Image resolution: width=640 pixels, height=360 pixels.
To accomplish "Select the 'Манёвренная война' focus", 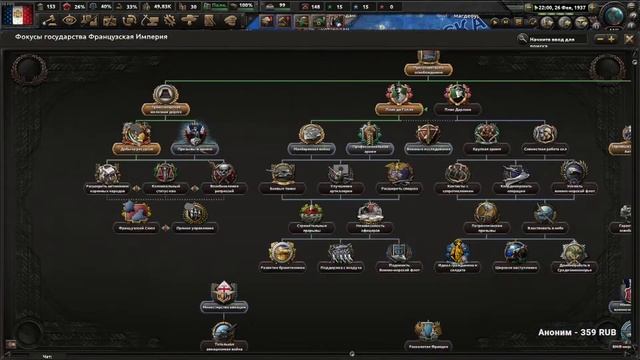I will (x=311, y=138).
